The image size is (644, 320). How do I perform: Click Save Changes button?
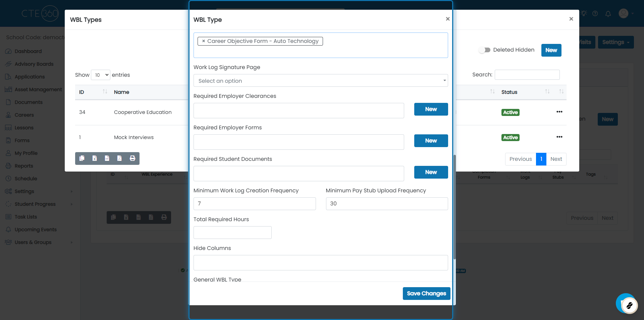pyautogui.click(x=426, y=294)
